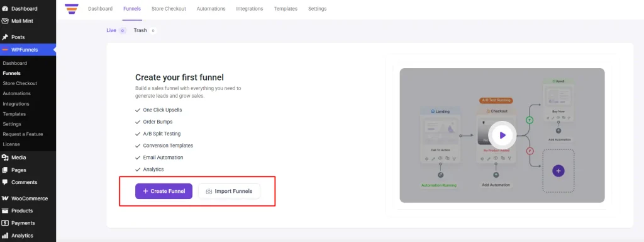Click the Media icon in sidebar

[x=5, y=157]
